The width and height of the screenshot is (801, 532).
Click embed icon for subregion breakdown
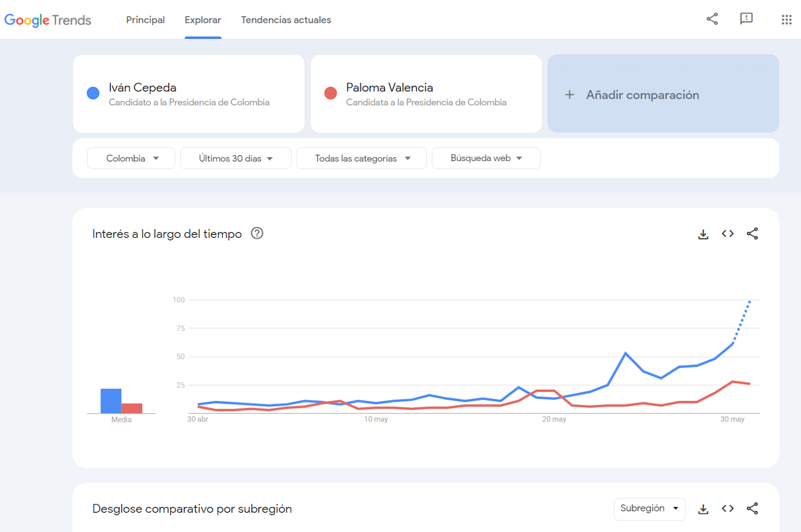[x=727, y=509]
